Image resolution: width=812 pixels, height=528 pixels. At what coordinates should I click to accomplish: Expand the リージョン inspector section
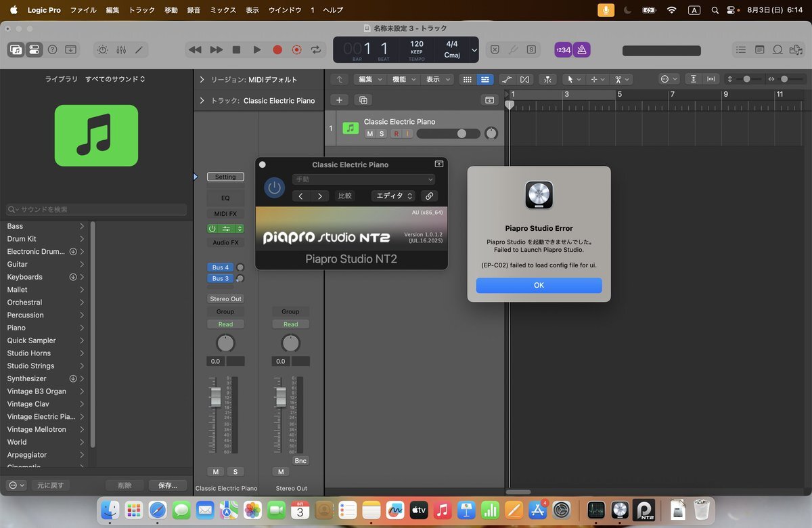[202, 80]
